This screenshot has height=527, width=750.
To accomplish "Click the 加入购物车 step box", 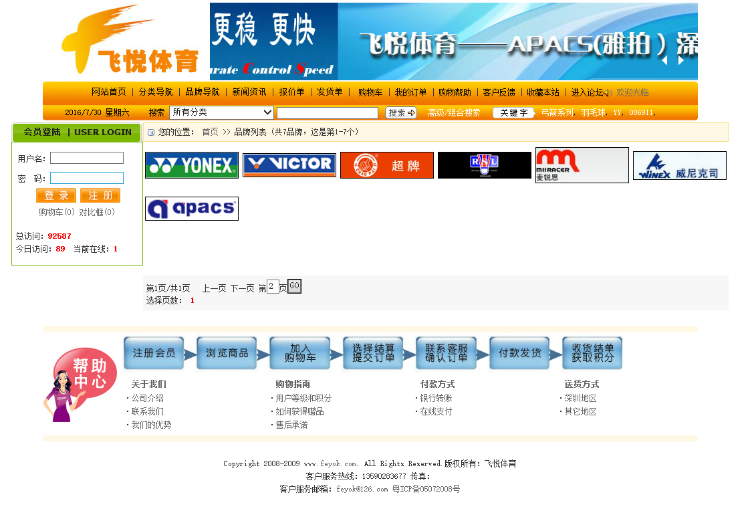I will [x=300, y=353].
